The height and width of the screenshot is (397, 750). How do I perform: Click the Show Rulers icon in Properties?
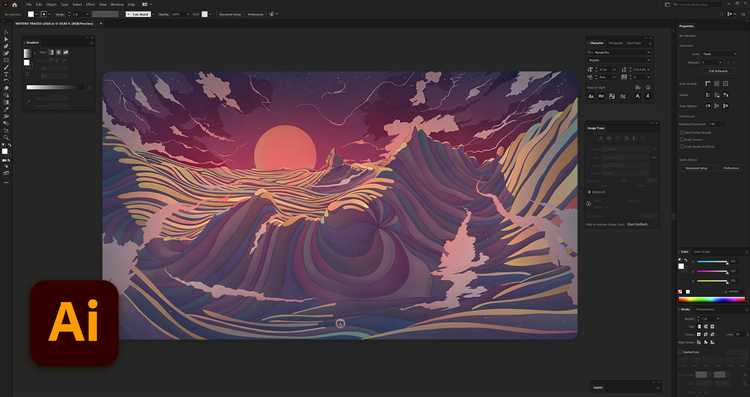[x=708, y=84]
